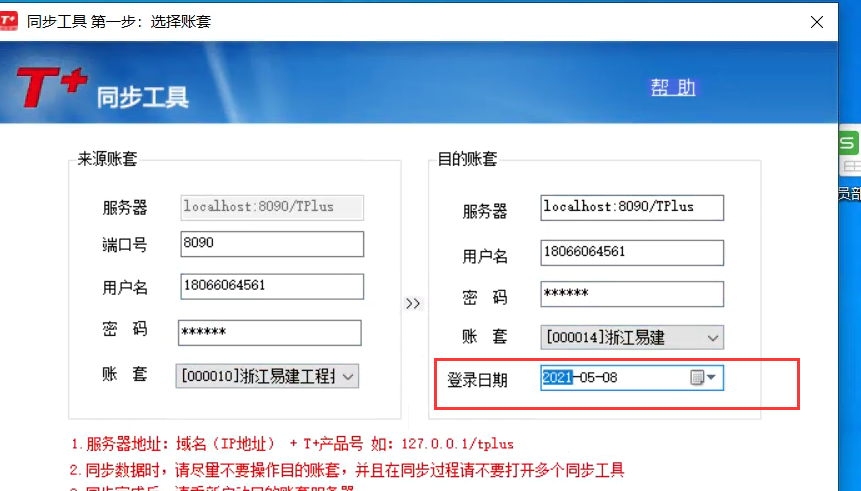Expand the 目的账套 账套 dropdown
Viewport: 861px width, 491px height.
point(713,338)
